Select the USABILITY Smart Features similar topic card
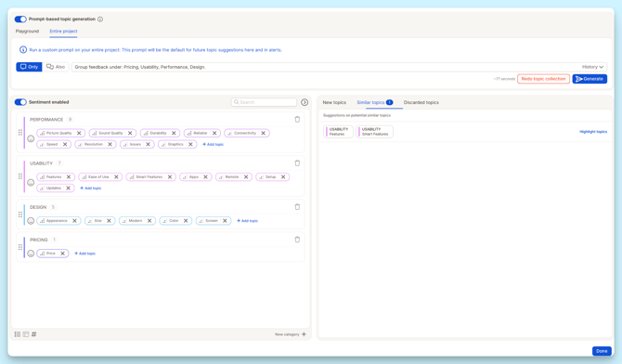 (374, 132)
